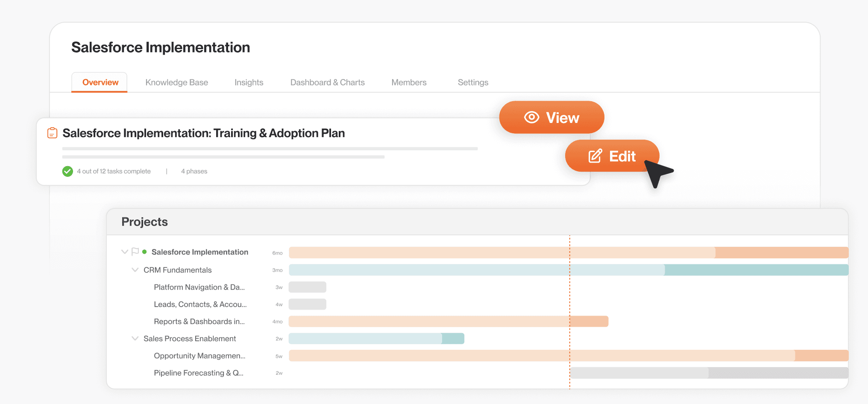
Task: Go to Dashboard & Charts tab
Action: 327,82
